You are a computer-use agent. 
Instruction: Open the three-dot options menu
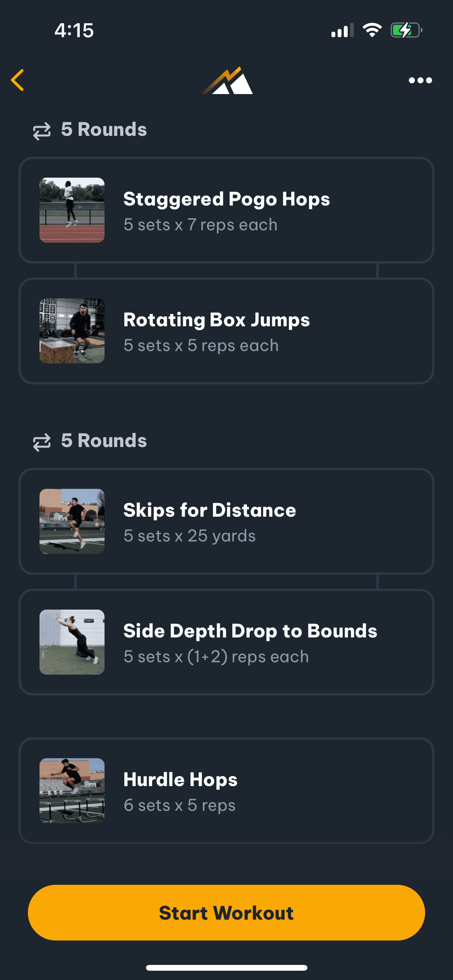point(420,80)
